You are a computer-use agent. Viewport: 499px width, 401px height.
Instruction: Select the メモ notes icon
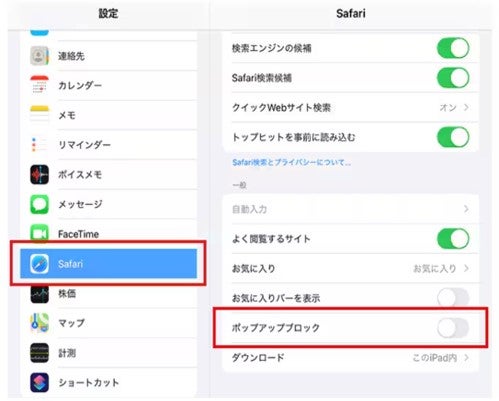(39, 115)
